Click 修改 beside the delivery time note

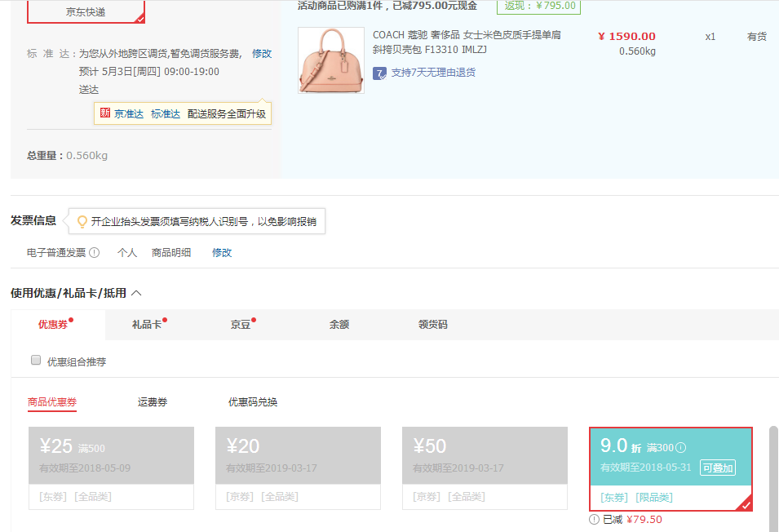[262, 54]
